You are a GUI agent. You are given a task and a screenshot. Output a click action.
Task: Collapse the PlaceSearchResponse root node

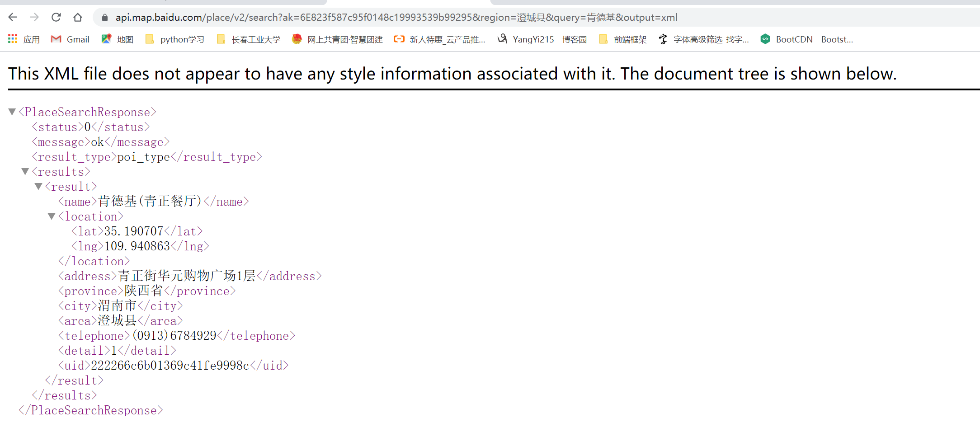tap(12, 112)
